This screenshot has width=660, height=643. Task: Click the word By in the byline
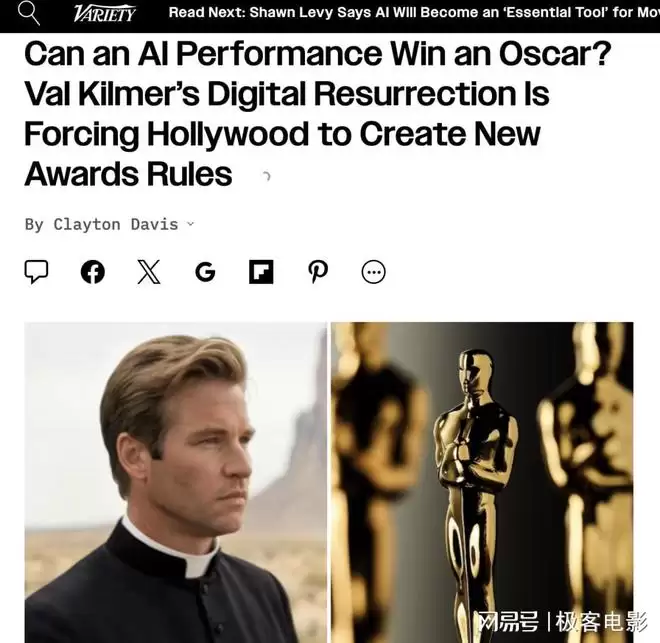[34, 224]
